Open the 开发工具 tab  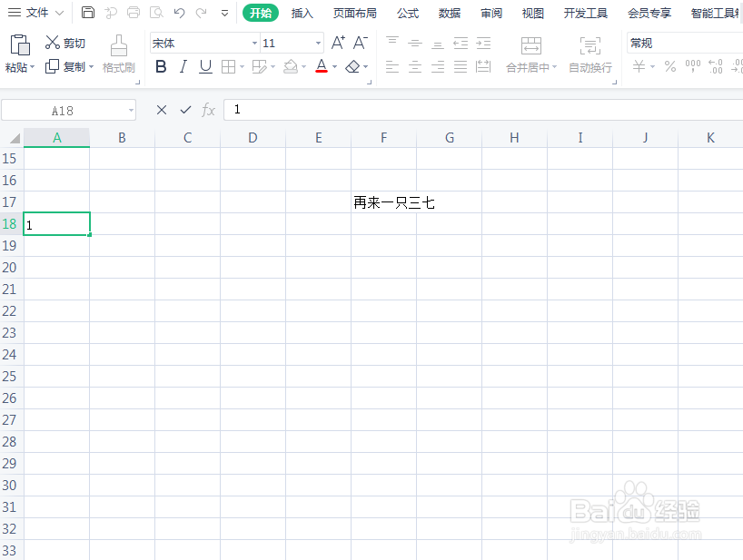point(585,14)
